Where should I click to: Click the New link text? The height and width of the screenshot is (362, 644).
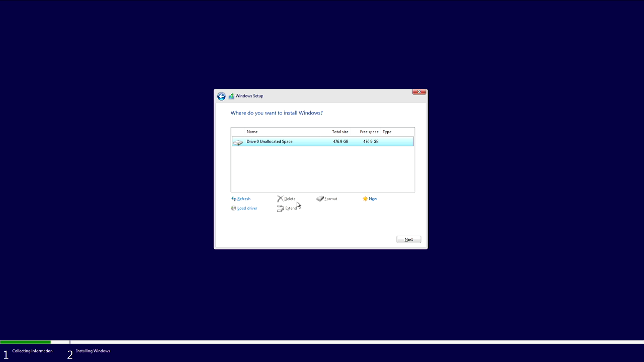click(373, 199)
